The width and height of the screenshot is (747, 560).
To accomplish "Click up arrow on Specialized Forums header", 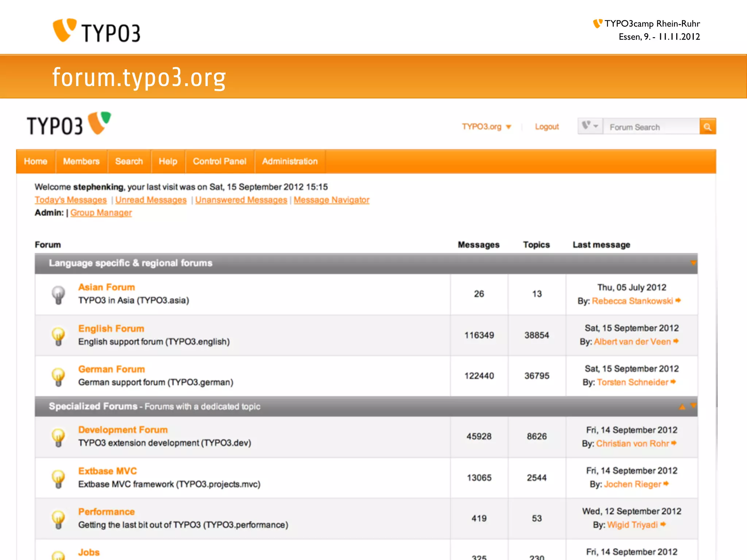I will [682, 407].
